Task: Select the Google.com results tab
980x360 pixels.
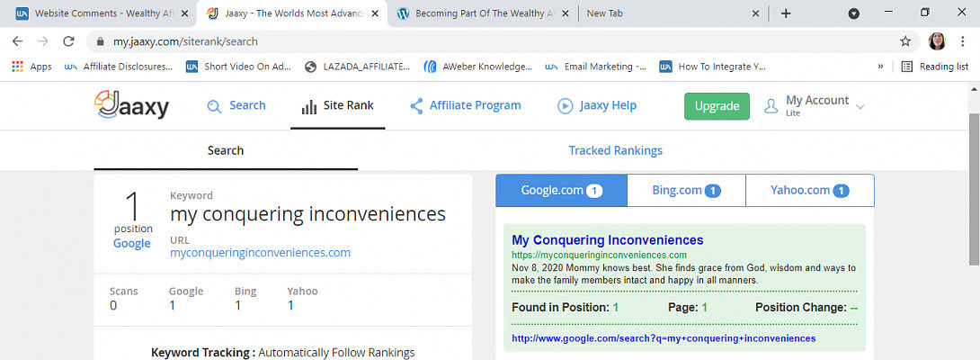Action: pos(561,190)
